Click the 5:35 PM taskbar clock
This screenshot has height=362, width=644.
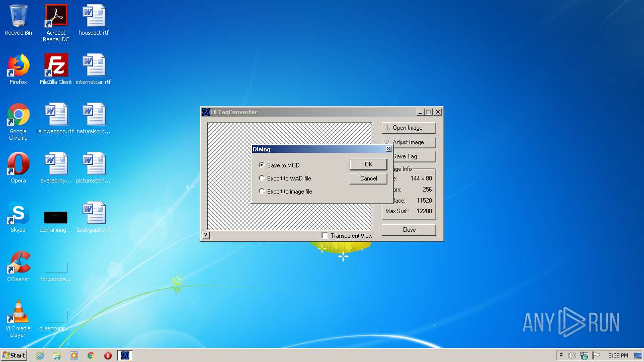click(x=618, y=355)
